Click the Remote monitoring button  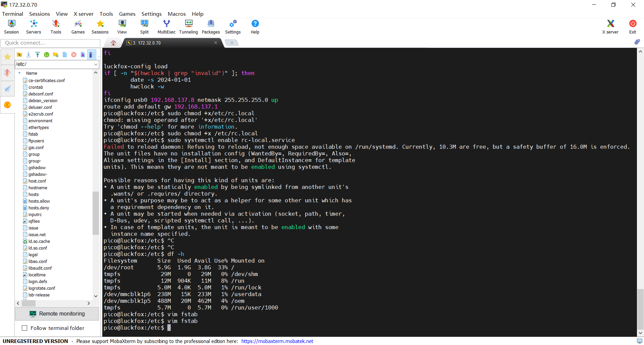pos(57,314)
